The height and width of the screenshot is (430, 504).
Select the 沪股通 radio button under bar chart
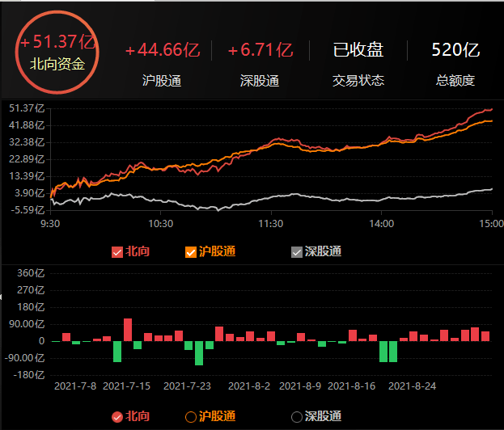coord(192,417)
